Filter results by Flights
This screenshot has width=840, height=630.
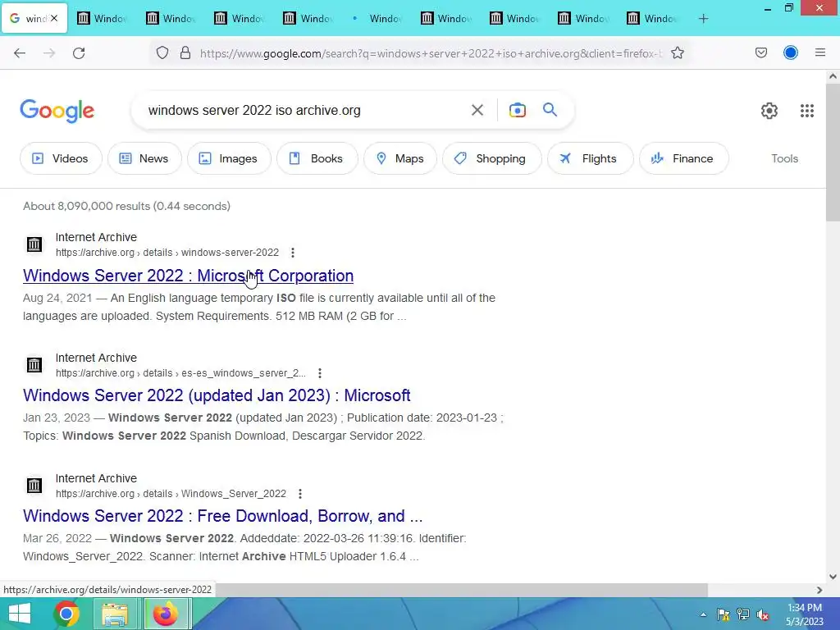click(590, 158)
